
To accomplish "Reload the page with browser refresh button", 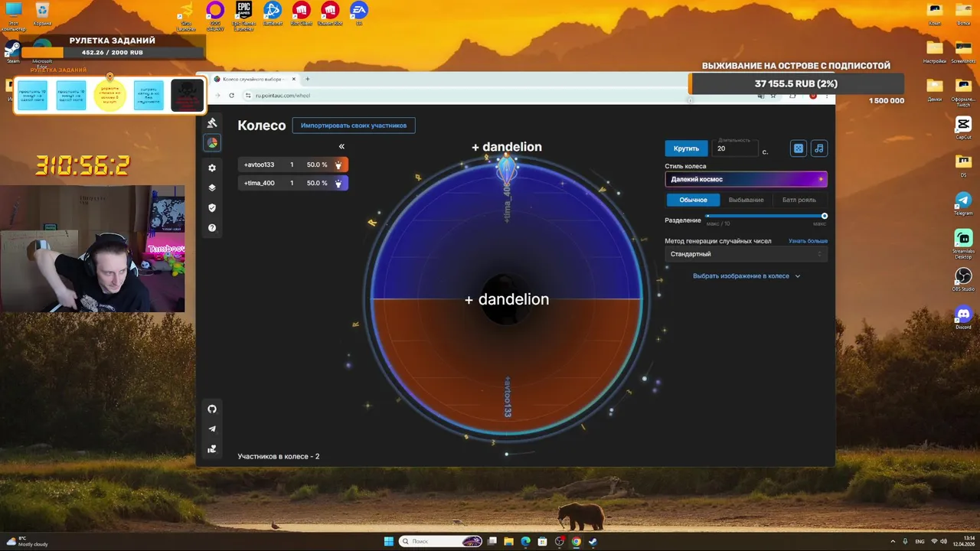I will pos(231,96).
